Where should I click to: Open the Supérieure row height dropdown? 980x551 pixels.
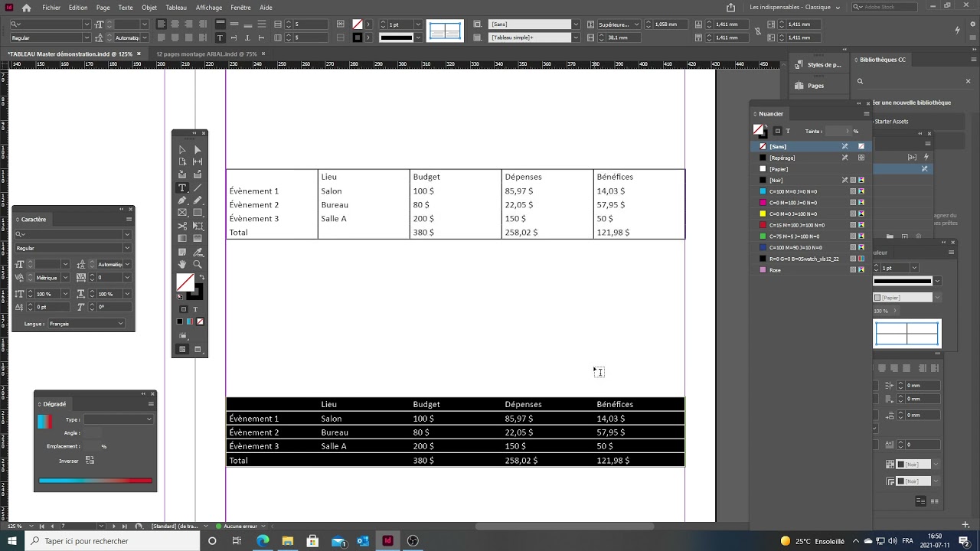(619, 24)
